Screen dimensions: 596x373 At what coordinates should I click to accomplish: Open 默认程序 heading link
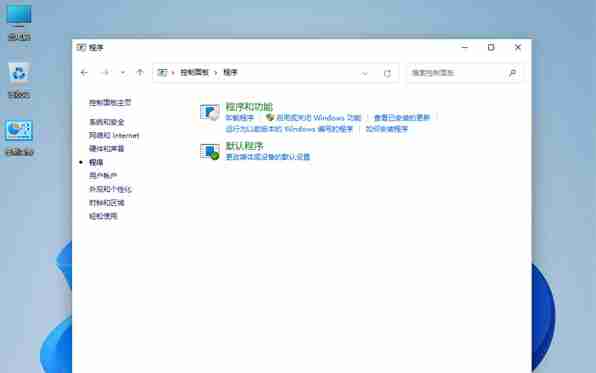[x=244, y=146]
